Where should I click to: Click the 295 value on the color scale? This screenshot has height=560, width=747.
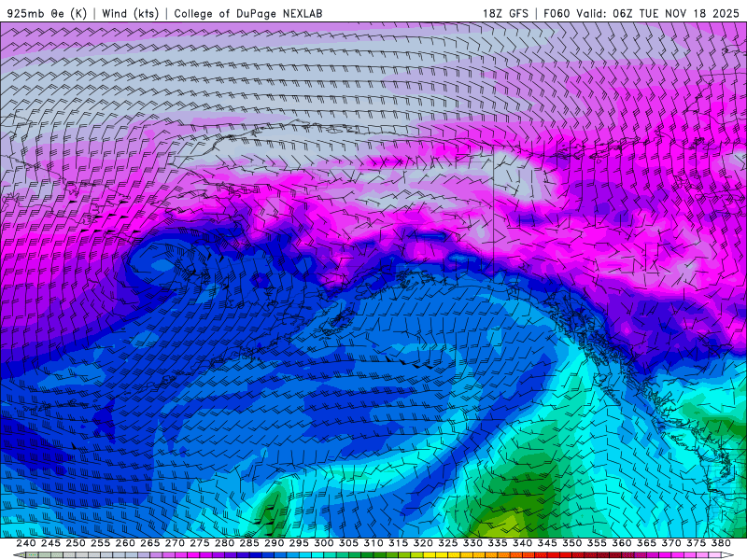pos(299,543)
